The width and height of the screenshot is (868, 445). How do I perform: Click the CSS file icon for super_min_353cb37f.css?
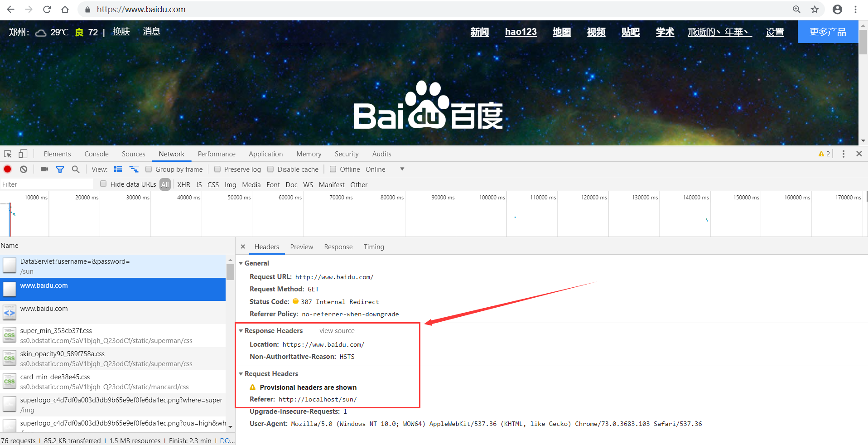[10, 335]
